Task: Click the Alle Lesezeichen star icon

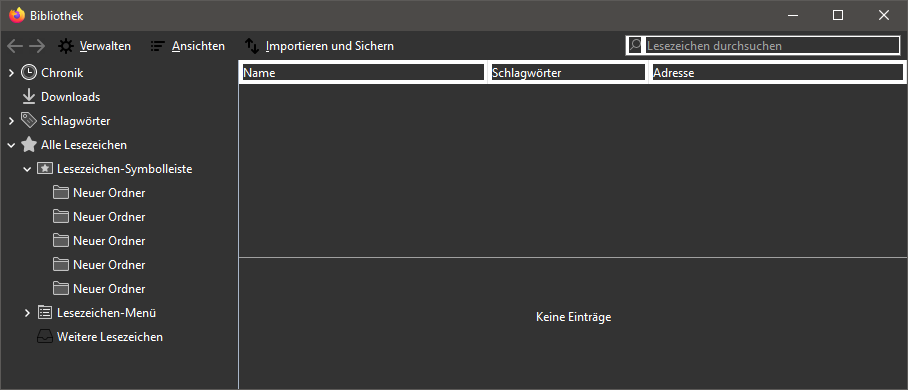Action: point(28,144)
